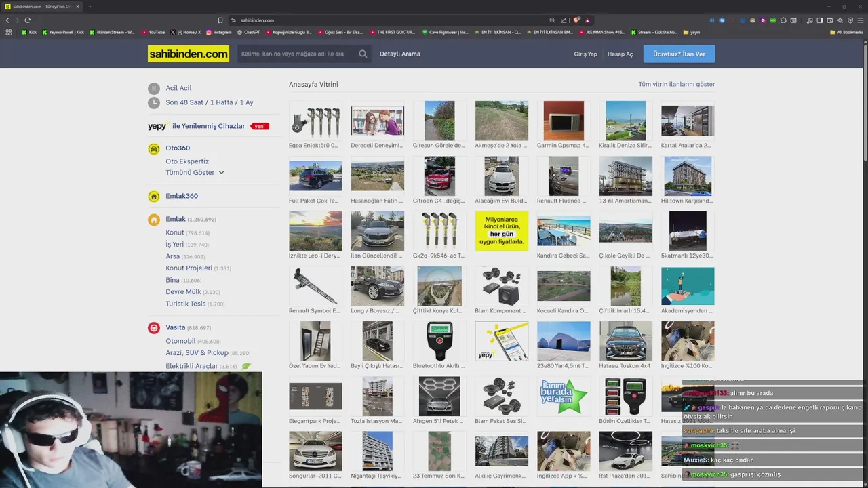Open the Egea Enjektörü listing thumbnail
The height and width of the screenshot is (488, 868).
315,121
